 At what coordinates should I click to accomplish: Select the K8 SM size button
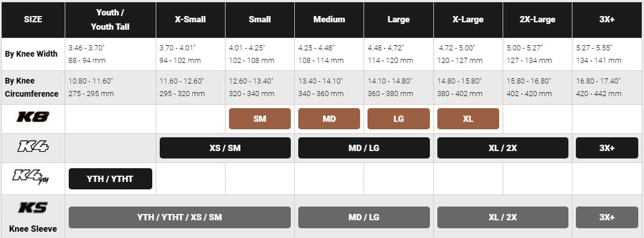point(259,118)
